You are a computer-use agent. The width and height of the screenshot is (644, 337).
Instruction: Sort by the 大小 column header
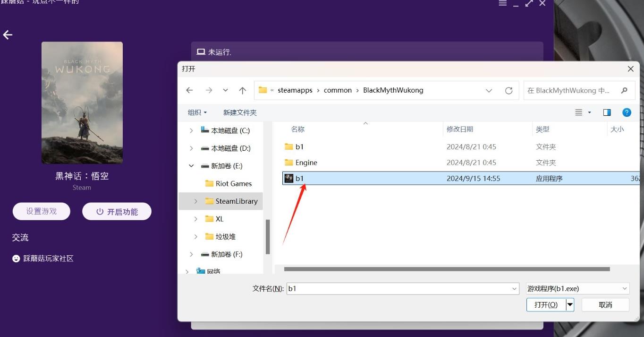pos(617,129)
